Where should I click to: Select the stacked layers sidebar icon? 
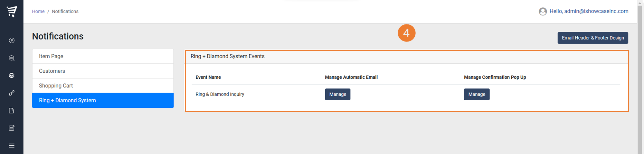click(12, 76)
